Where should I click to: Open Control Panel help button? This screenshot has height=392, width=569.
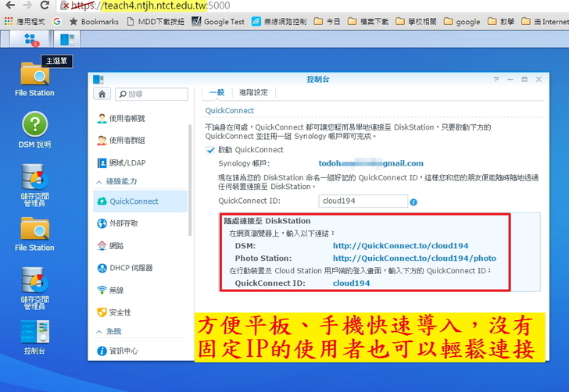[x=496, y=80]
